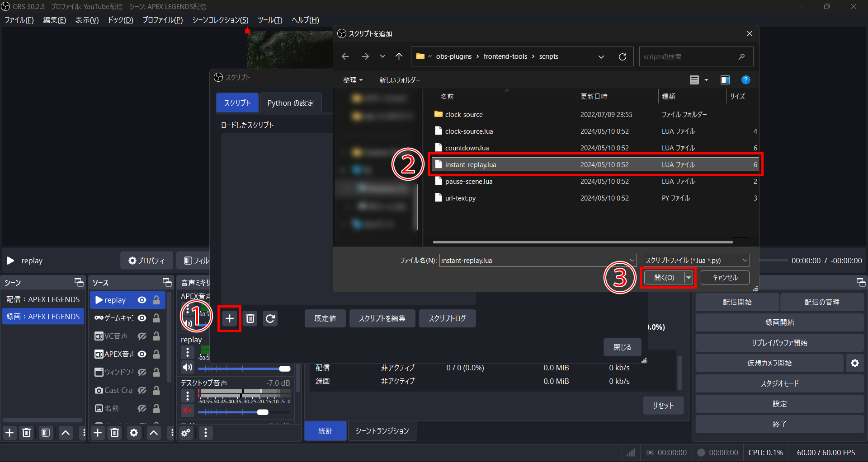868x462 pixels.
Task: Adjust the desktop audio volume slider
Action: [245, 412]
